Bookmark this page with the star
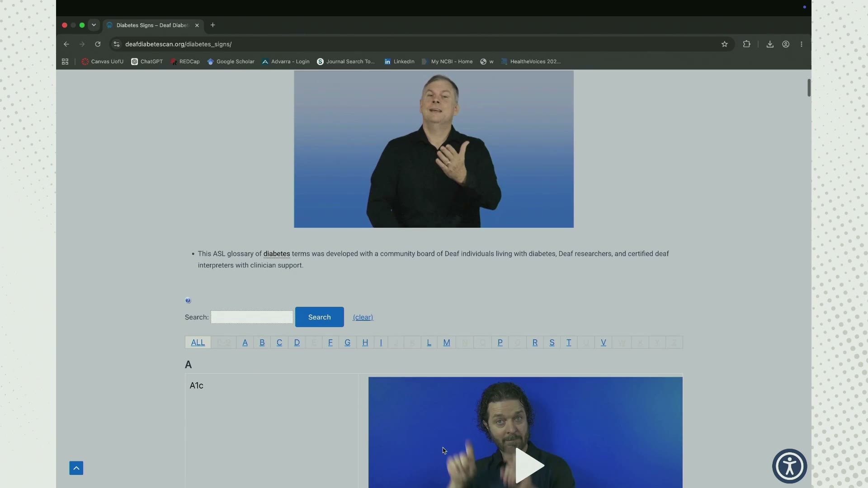 tap(725, 44)
